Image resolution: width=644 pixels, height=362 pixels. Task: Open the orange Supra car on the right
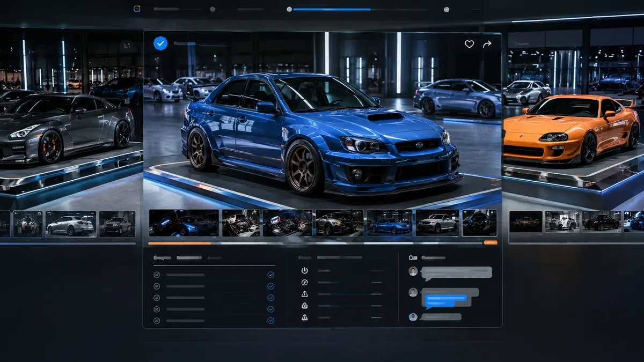click(571, 127)
